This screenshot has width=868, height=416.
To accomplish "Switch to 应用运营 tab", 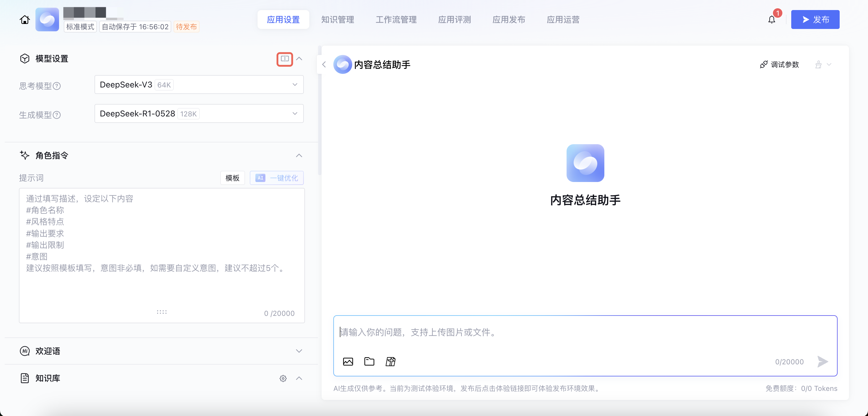I will click(x=563, y=19).
